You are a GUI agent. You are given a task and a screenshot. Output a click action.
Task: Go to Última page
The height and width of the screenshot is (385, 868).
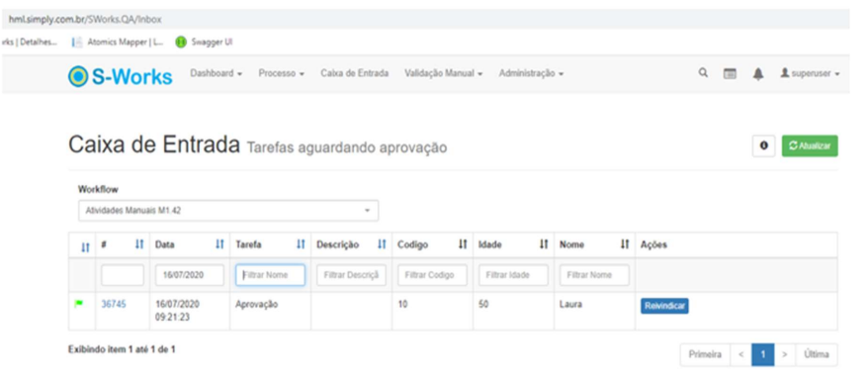pyautogui.click(x=817, y=354)
